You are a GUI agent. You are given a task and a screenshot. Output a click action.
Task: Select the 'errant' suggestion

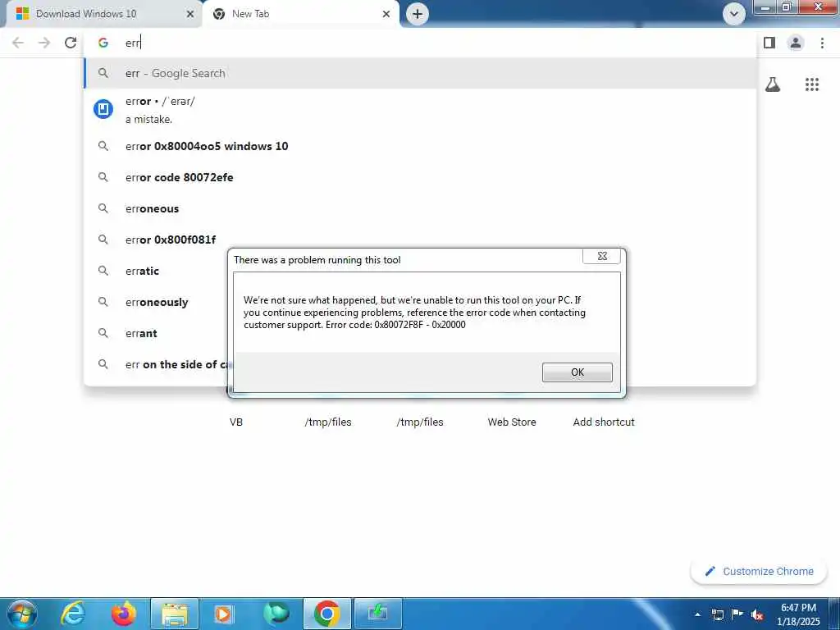pos(155,333)
